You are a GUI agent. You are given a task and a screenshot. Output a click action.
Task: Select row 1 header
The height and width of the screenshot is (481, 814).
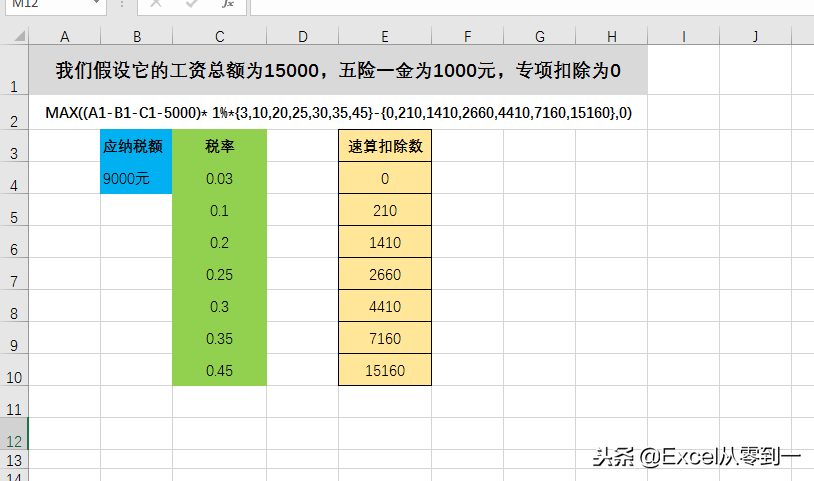point(14,70)
